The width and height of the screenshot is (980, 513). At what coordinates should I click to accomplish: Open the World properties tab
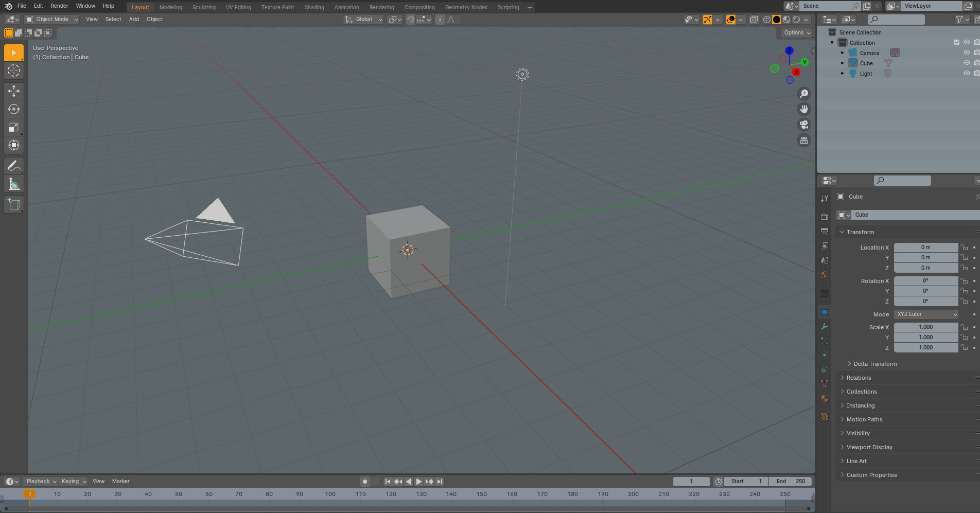[x=825, y=274]
